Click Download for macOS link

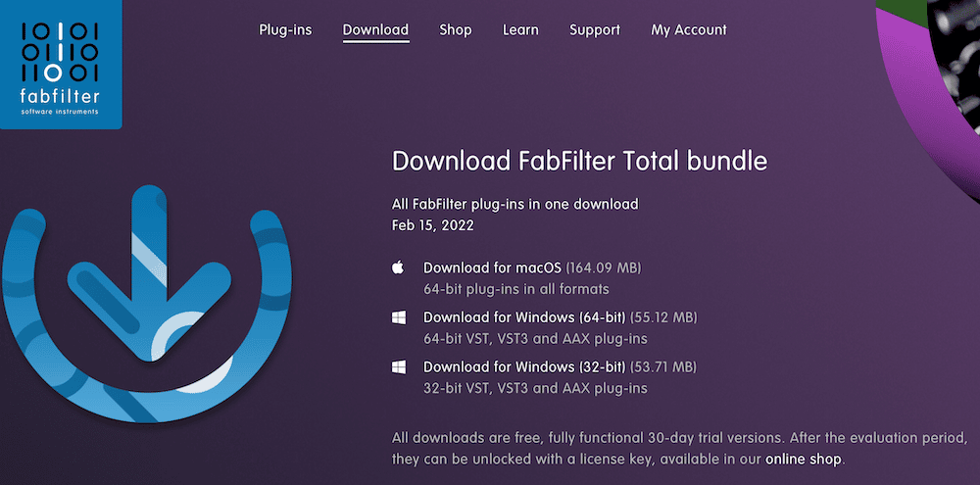pyautogui.click(x=493, y=268)
